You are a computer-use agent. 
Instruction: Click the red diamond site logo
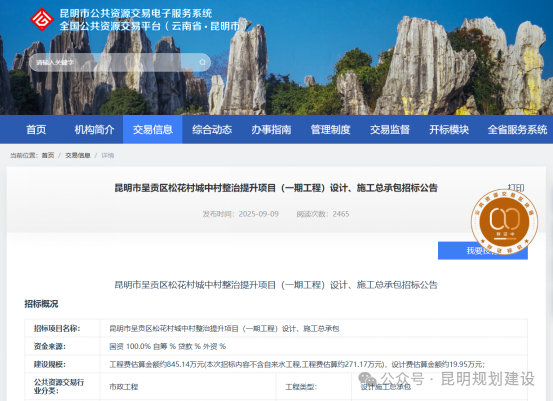[42, 19]
